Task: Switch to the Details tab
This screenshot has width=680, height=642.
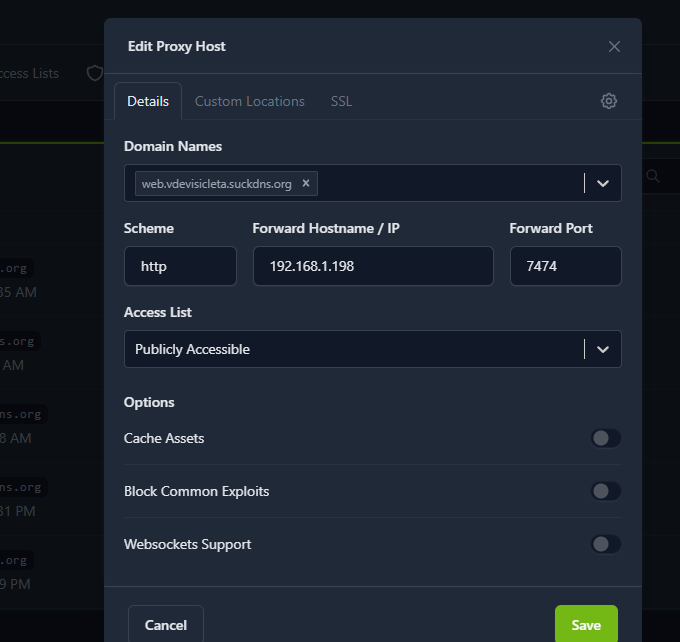Action: click(x=148, y=101)
